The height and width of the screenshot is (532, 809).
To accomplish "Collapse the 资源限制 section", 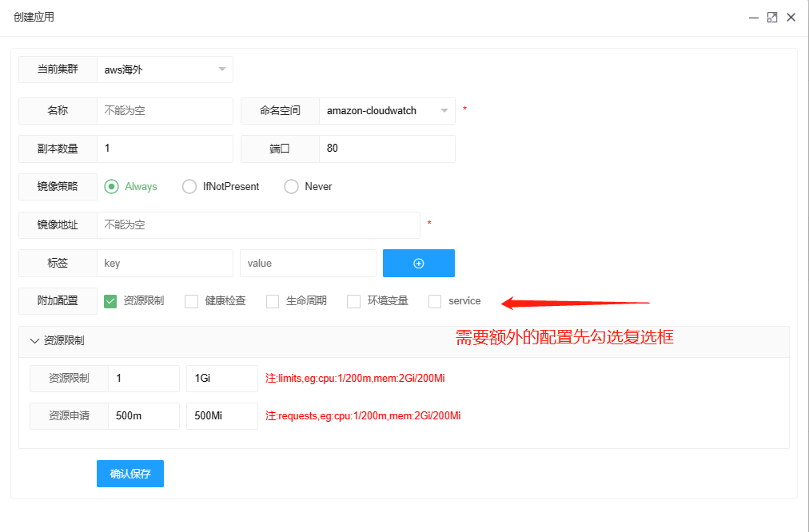I will [x=34, y=341].
